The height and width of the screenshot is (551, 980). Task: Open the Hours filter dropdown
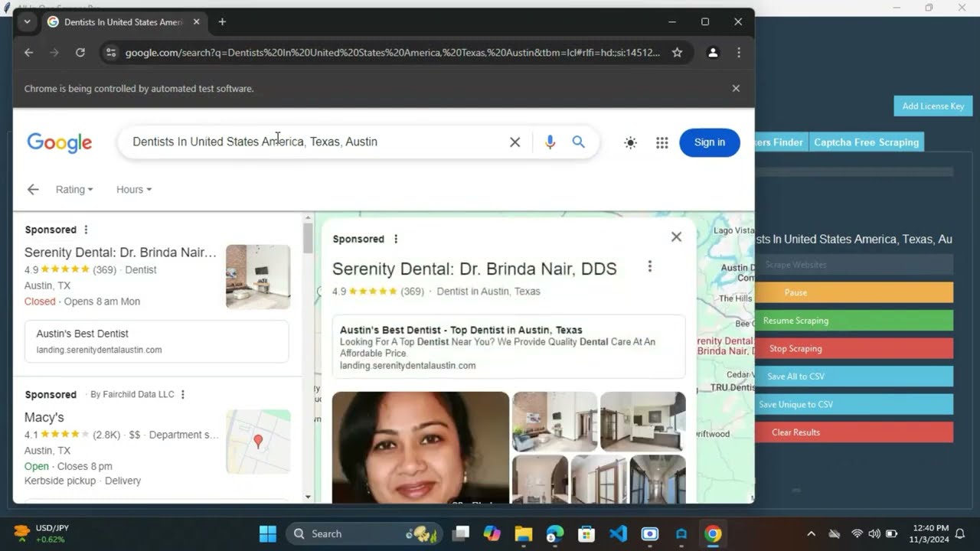(x=134, y=190)
